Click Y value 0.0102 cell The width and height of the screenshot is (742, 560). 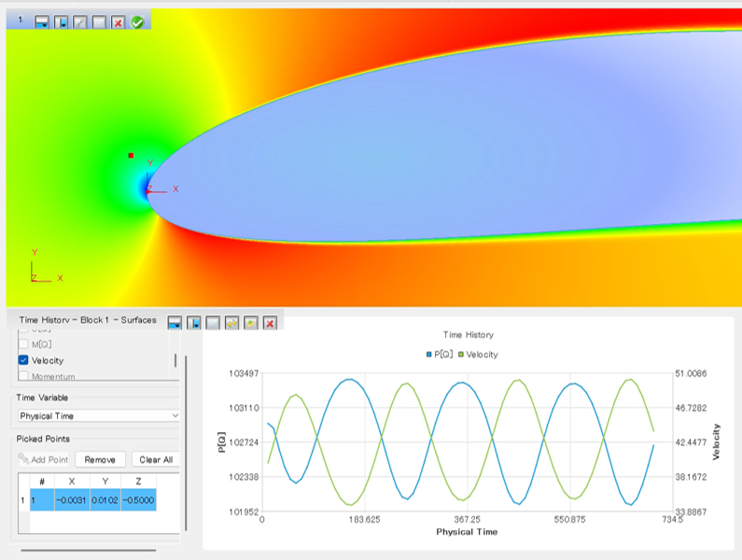(105, 500)
